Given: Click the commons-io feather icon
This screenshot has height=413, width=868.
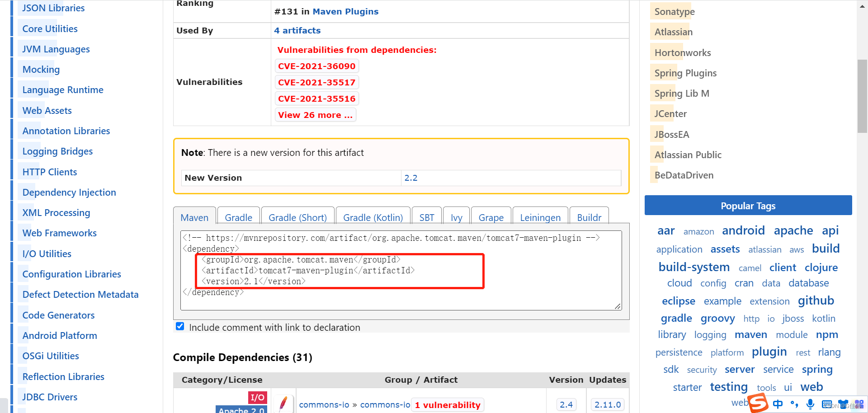Looking at the screenshot, I should [283, 403].
